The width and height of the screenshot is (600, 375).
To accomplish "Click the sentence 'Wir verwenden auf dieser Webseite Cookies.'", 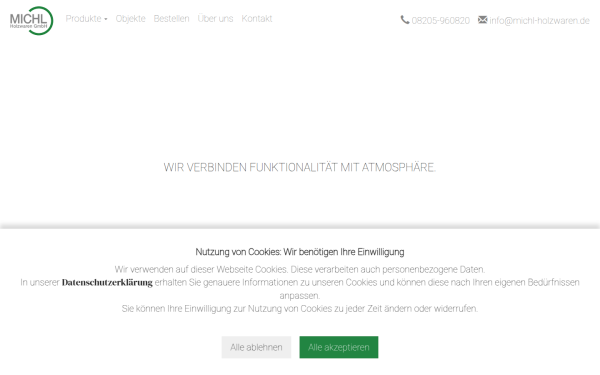I will click(x=201, y=269).
